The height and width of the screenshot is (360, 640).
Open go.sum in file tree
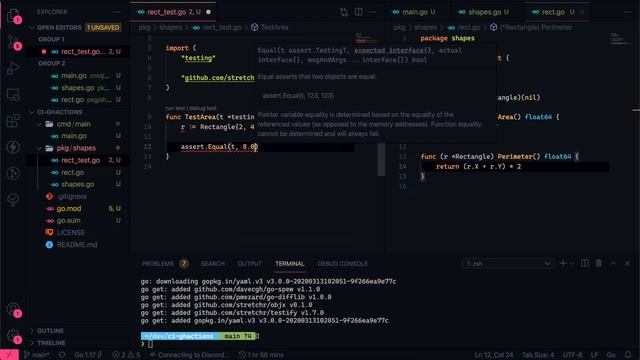pyautogui.click(x=78, y=220)
